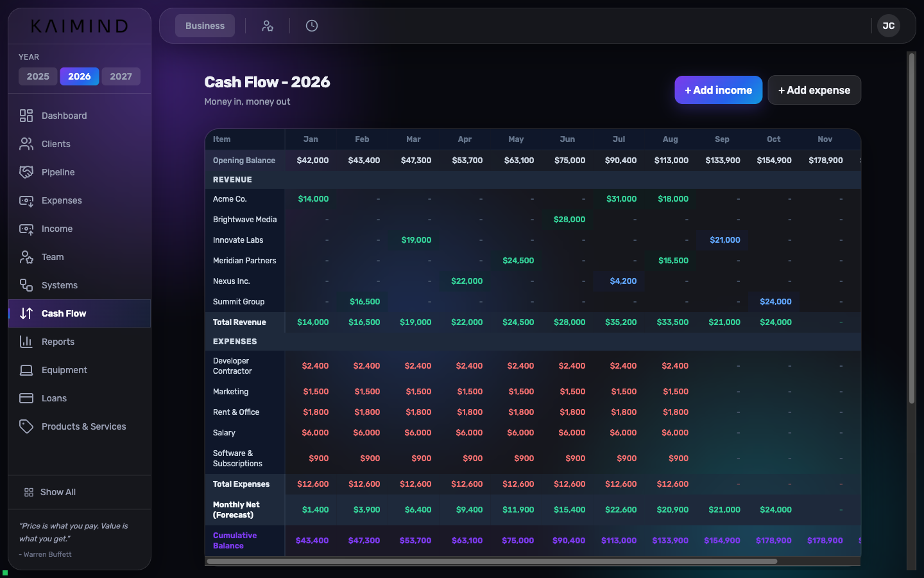This screenshot has height=578, width=924.
Task: Switch year to 2027
Action: pos(121,76)
